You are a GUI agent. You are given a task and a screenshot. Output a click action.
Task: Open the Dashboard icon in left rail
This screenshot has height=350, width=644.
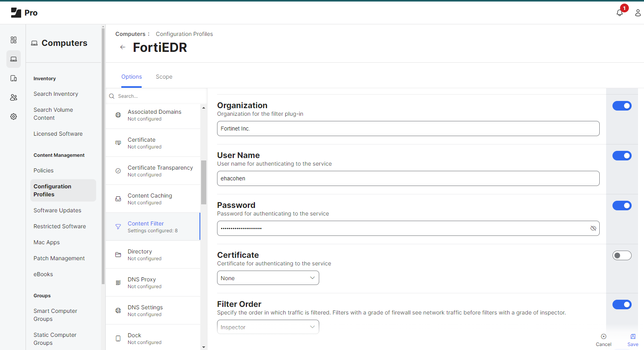point(14,40)
